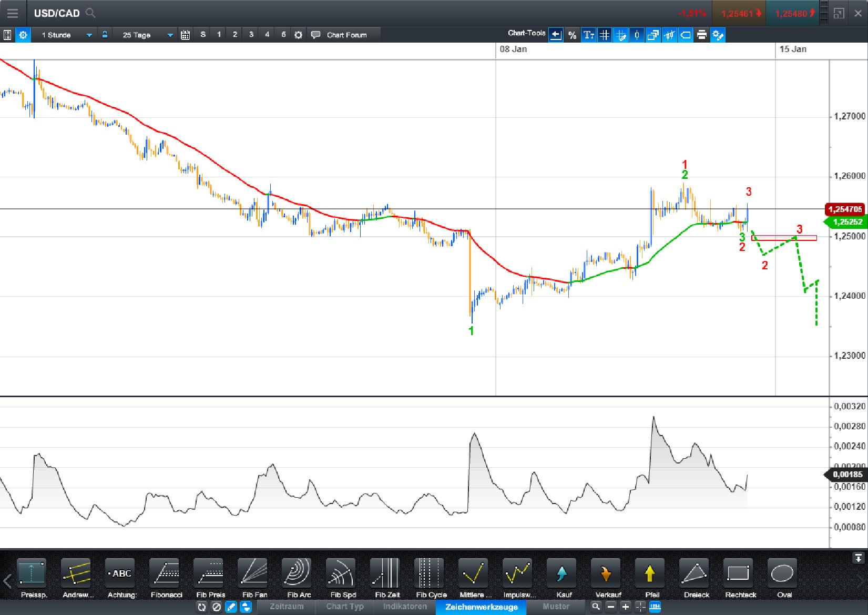Open the 25 Tage range dropdown
The image size is (868, 615).
tap(169, 35)
